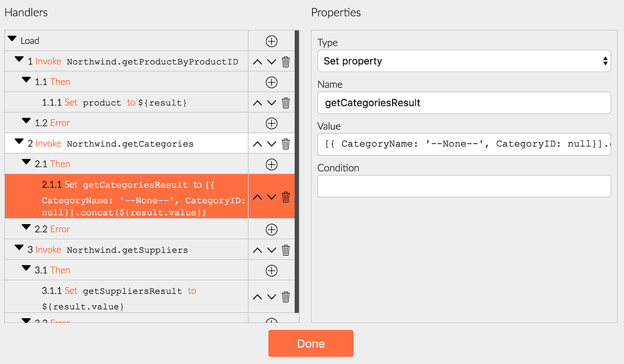Screen dimensions: 624x364
Task: Move getCategories invoke down
Action: click(271, 144)
